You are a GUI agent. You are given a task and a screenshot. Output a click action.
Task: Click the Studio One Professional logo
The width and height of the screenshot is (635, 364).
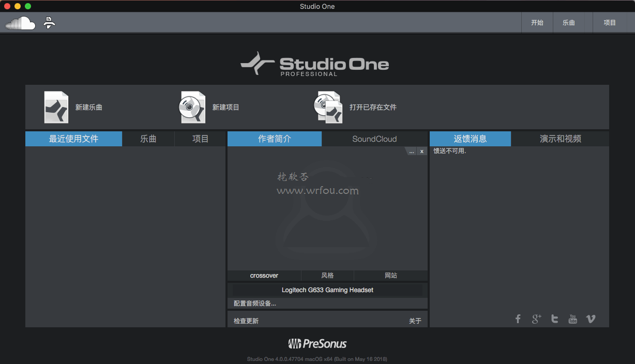tap(315, 64)
